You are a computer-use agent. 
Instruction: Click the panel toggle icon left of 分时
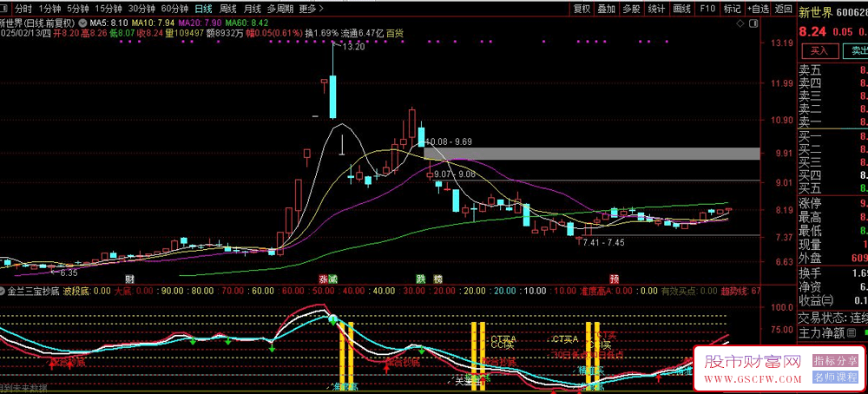click(x=5, y=9)
